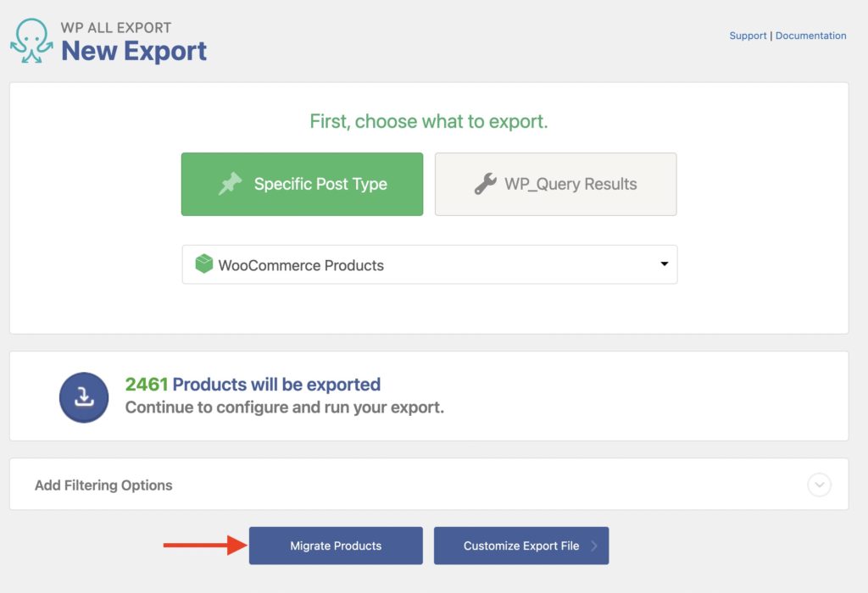Click the dropdown caret on the products selector
868x593 pixels.
(665, 263)
